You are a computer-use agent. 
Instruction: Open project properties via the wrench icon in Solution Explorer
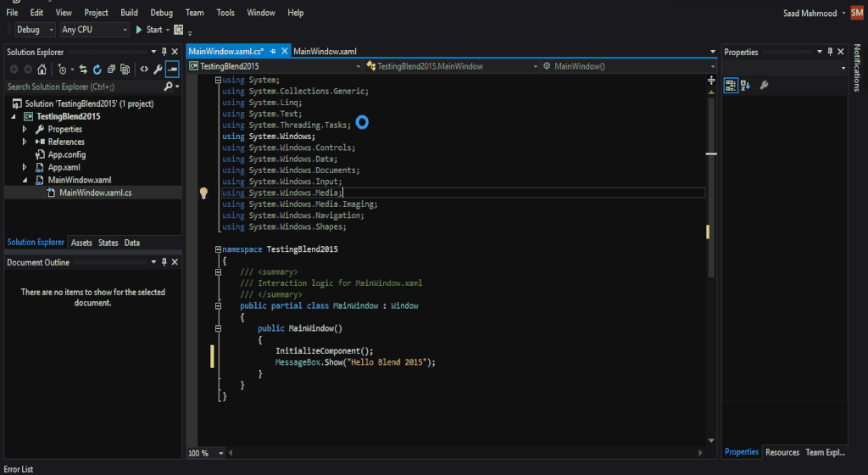(158, 70)
